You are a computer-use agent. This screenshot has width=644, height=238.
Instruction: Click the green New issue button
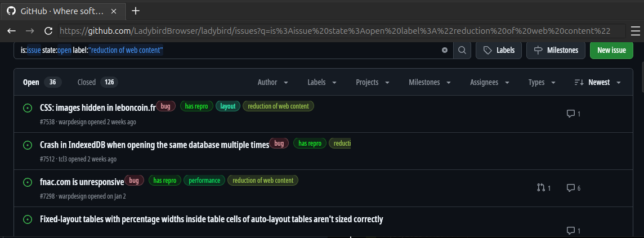pyautogui.click(x=611, y=50)
